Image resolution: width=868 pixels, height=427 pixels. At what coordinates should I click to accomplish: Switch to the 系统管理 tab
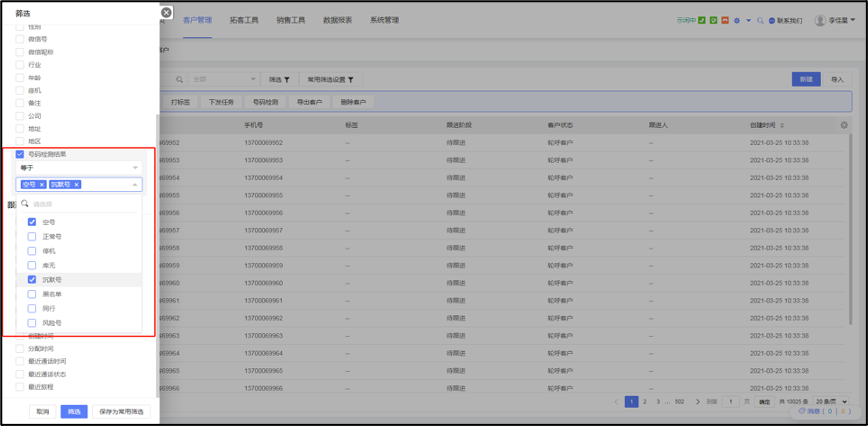[384, 20]
